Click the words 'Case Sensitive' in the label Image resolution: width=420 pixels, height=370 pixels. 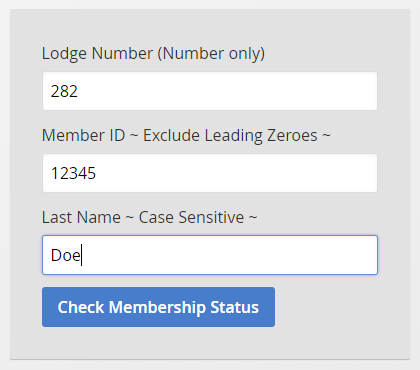(x=191, y=217)
